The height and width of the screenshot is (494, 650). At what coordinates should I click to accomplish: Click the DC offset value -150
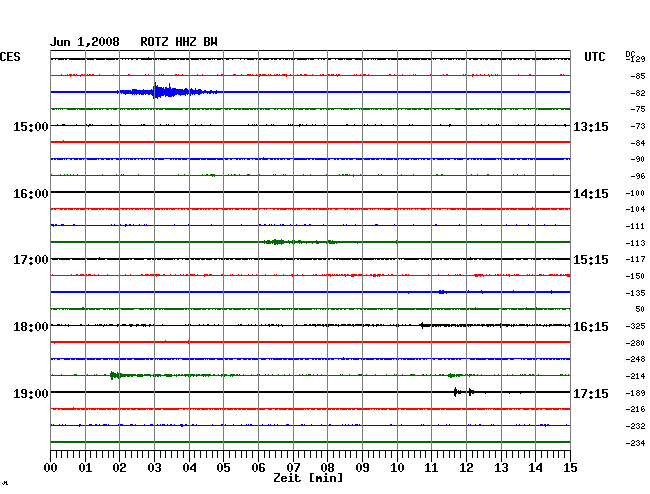(x=635, y=276)
